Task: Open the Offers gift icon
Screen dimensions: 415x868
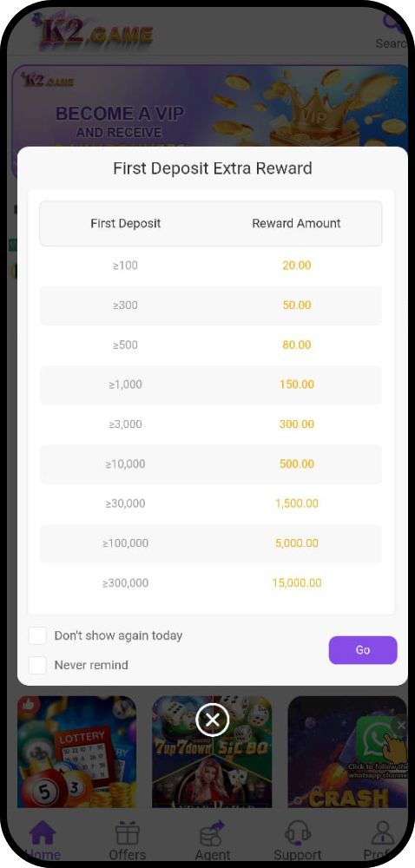Action: (x=128, y=832)
